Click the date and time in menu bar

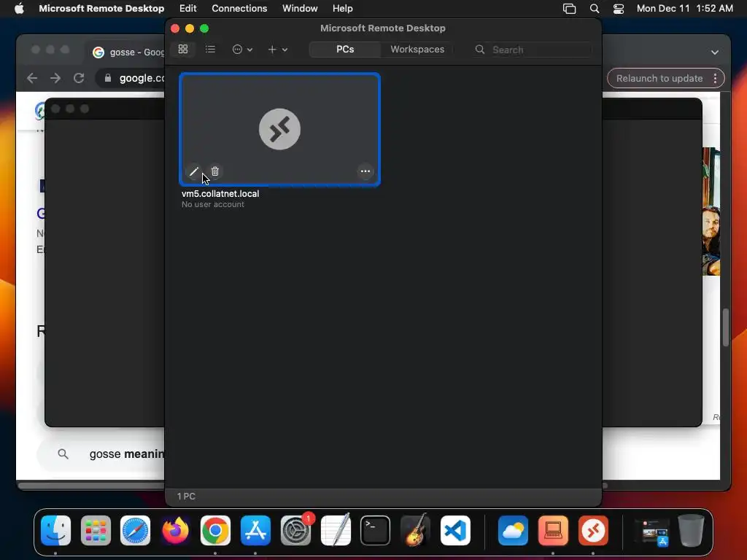coord(684,9)
